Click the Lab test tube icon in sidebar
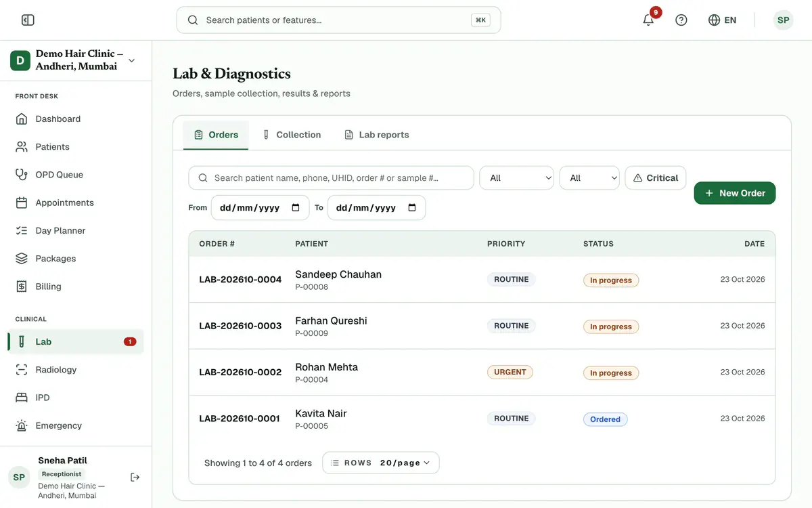Image resolution: width=812 pixels, height=508 pixels. 22,342
